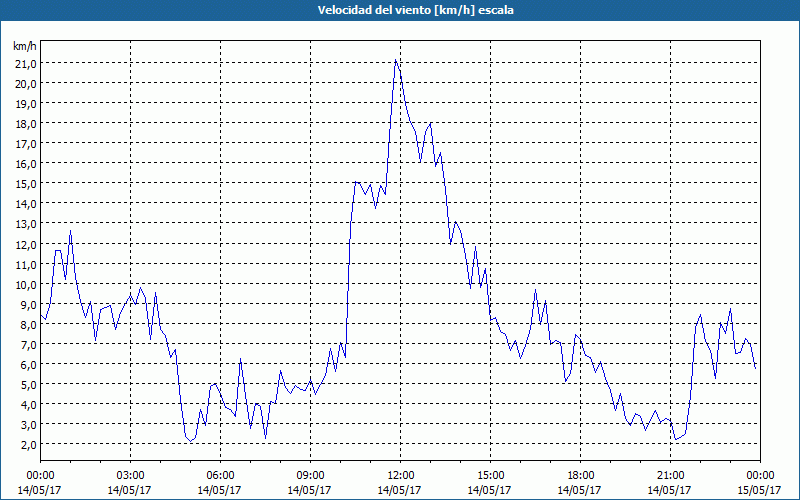Select the "km/h" unit label on y-axis
Image resolution: width=800 pixels, height=500 pixels.
(25, 46)
